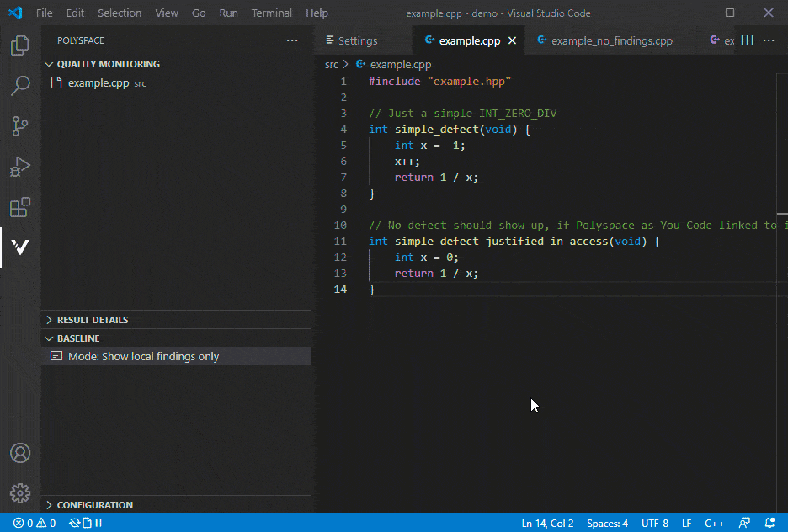Image resolution: width=788 pixels, height=532 pixels.
Task: Click the Polyspace icon in activity bar
Action: [x=20, y=247]
